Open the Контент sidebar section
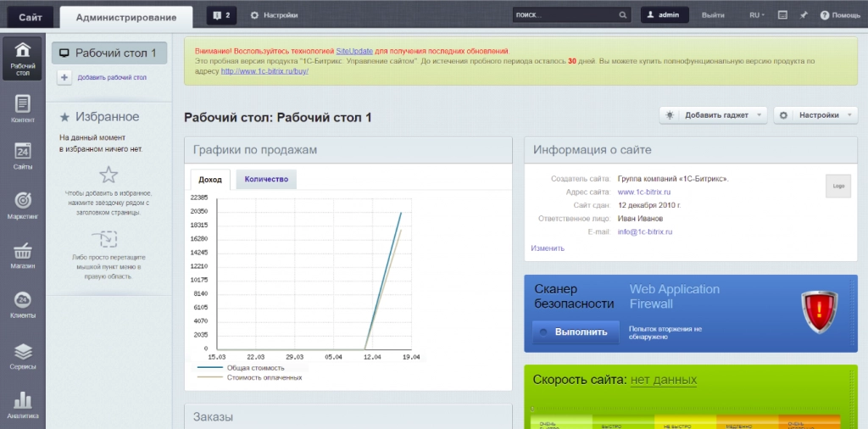 coord(23,109)
